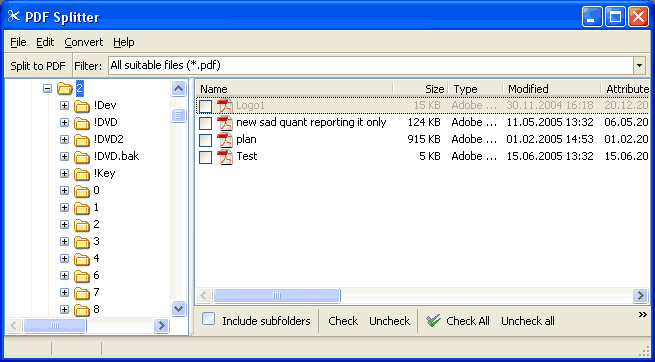Viewport: 655px width, 362px height.
Task: Open the Edit menu
Action: click(45, 42)
